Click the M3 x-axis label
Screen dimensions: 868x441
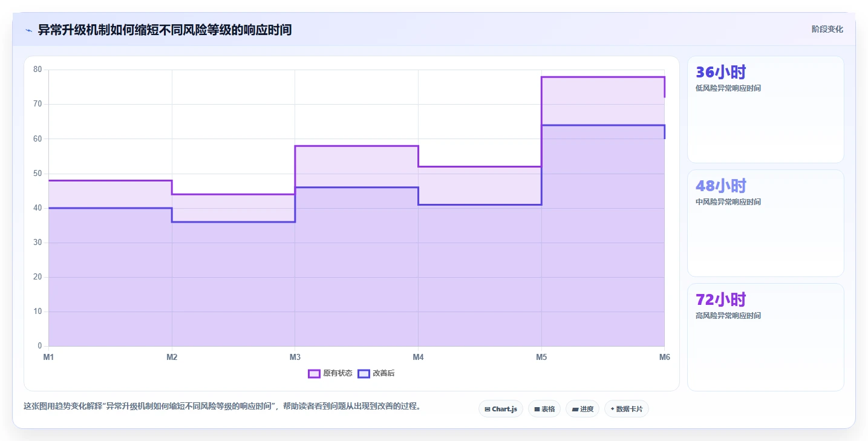coord(295,358)
